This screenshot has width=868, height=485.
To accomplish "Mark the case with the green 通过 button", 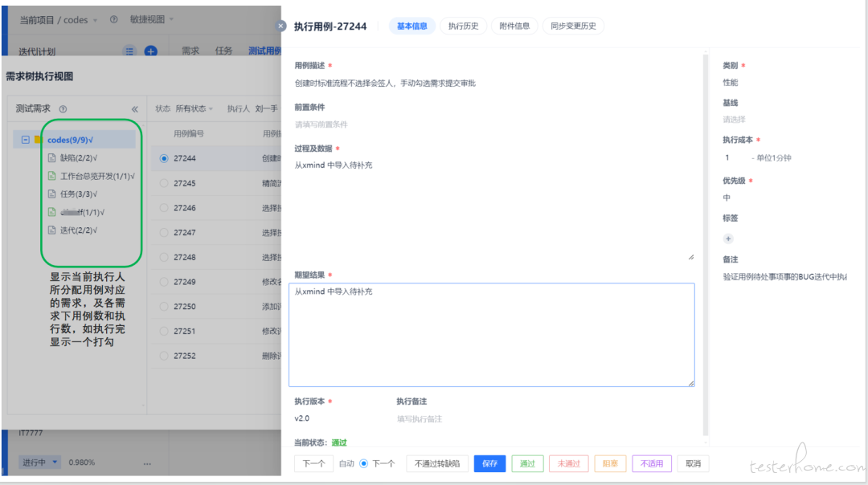I will click(x=527, y=463).
